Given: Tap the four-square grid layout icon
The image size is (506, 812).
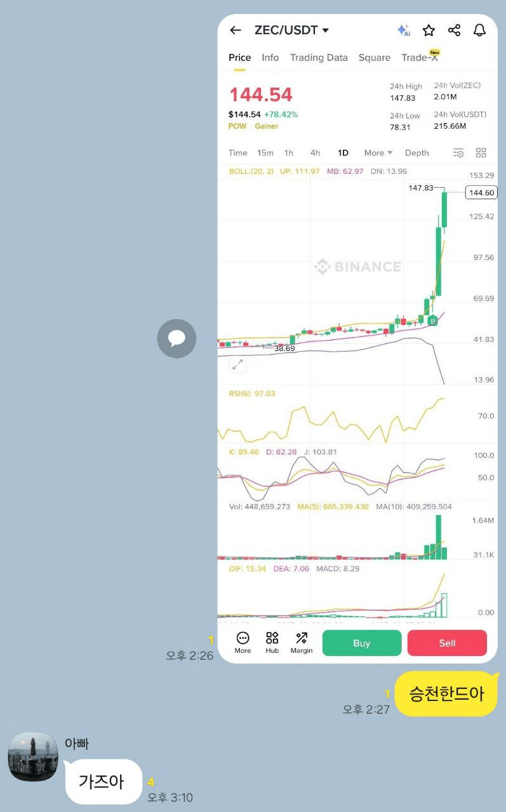Looking at the screenshot, I should [481, 153].
